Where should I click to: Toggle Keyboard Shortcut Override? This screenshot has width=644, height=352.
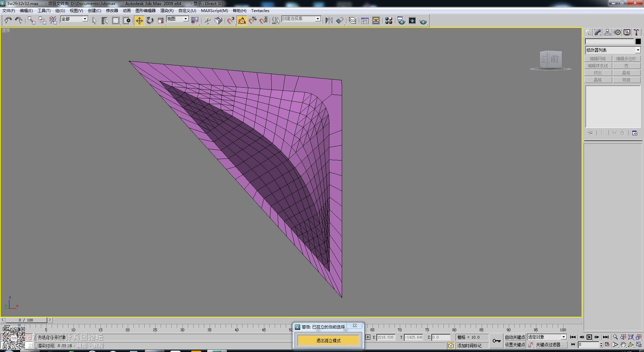click(x=218, y=20)
